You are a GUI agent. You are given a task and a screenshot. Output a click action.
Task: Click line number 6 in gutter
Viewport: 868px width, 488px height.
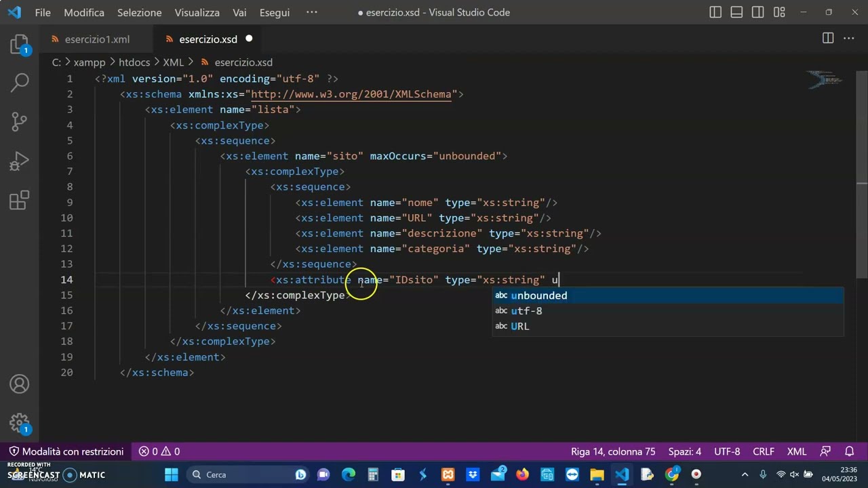coord(69,156)
